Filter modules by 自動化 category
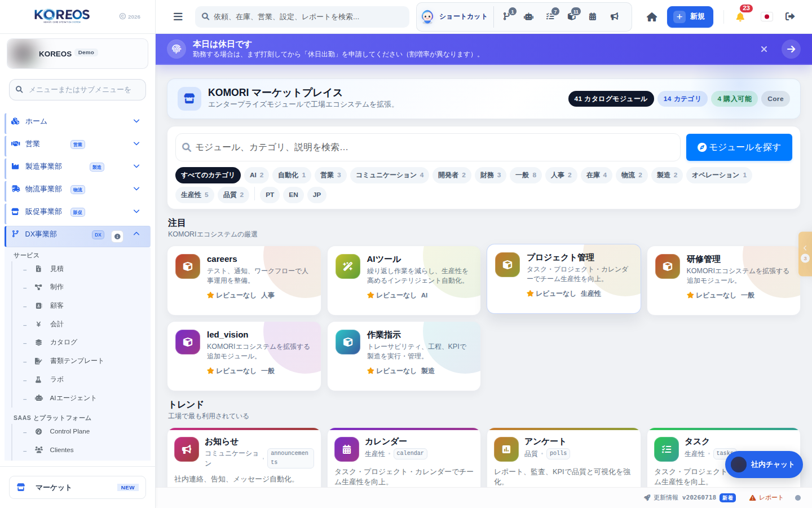 click(x=292, y=175)
